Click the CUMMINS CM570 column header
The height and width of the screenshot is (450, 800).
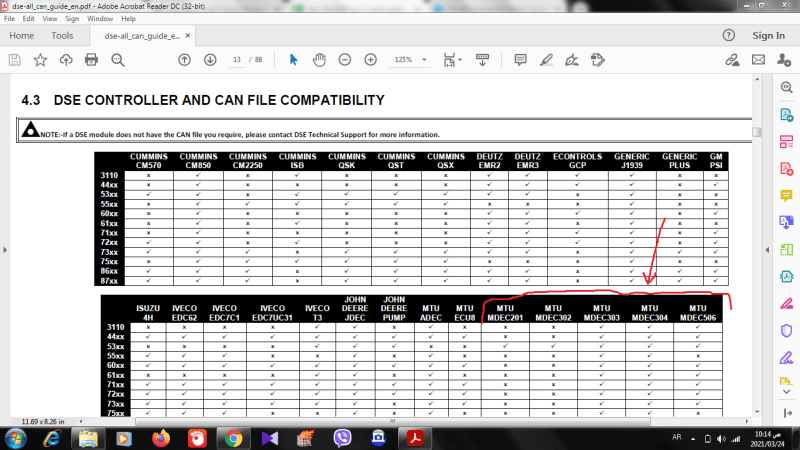148,161
